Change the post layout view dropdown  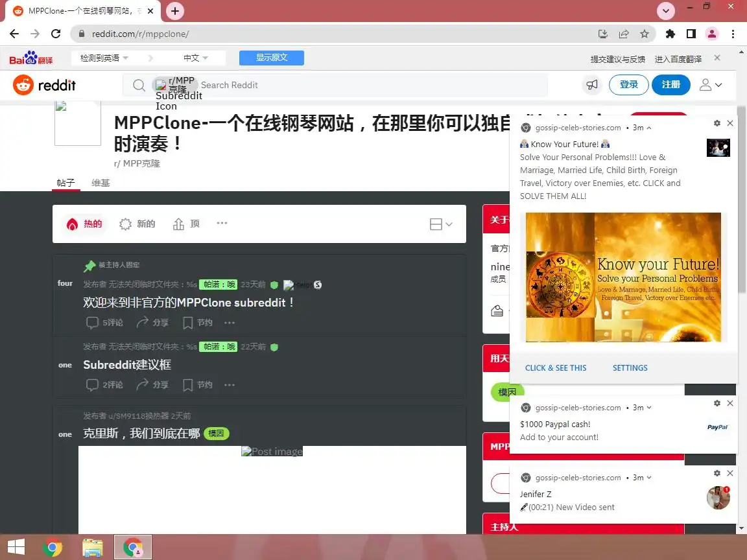click(441, 224)
